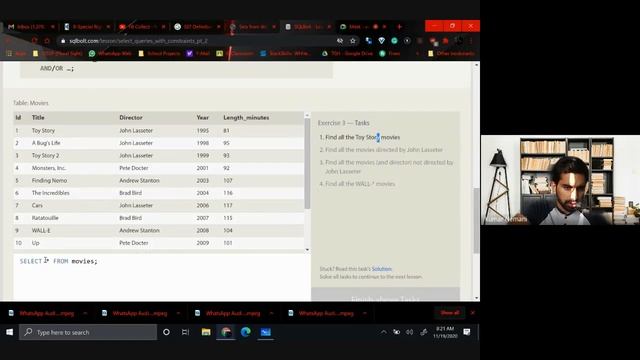Reload the SQLBolt page
This screenshot has height=360, width=640.
[35, 41]
